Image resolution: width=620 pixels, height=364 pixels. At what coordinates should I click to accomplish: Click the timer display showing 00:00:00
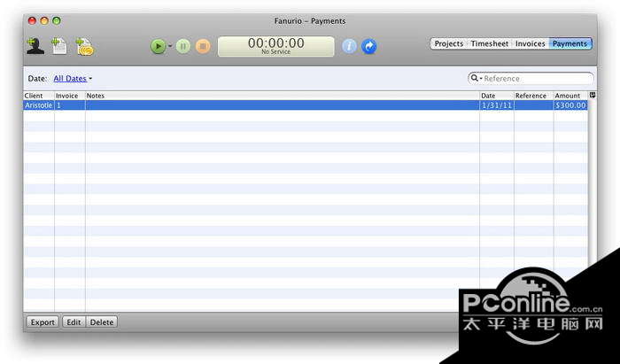[276, 46]
